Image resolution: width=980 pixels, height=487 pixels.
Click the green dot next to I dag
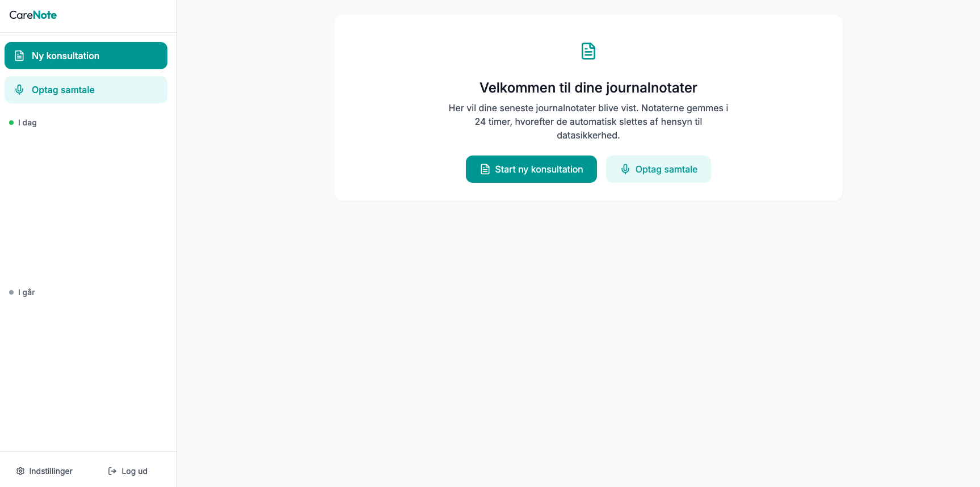[x=11, y=123]
